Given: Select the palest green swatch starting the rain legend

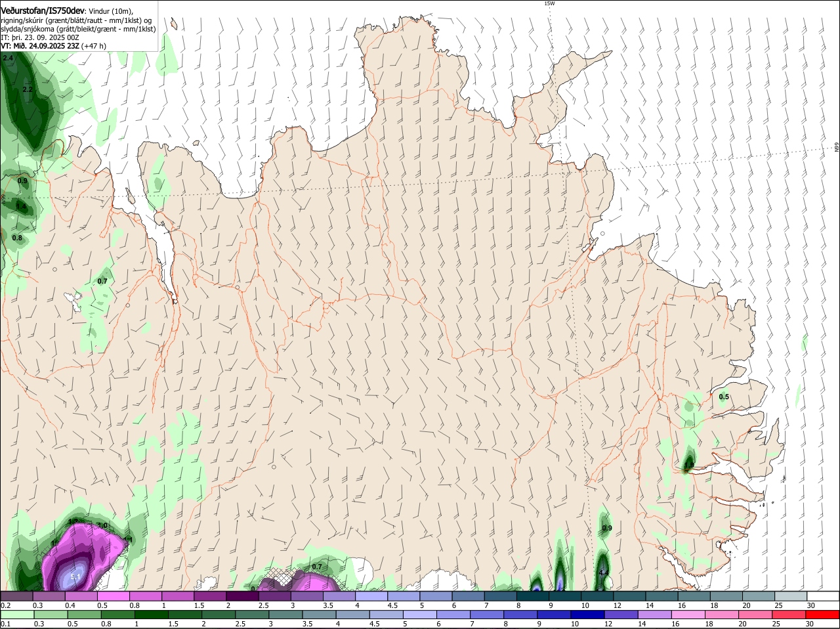Looking at the screenshot, I should coord(16,615).
